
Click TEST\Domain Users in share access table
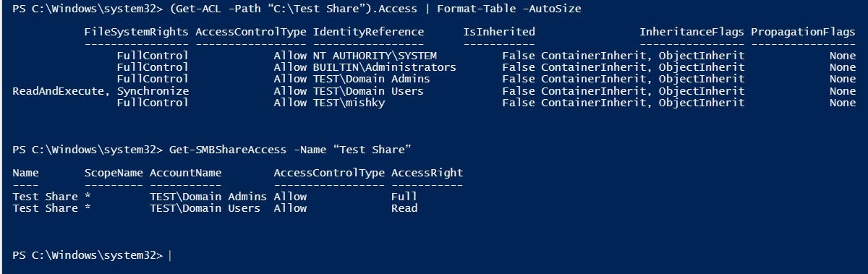[205, 208]
